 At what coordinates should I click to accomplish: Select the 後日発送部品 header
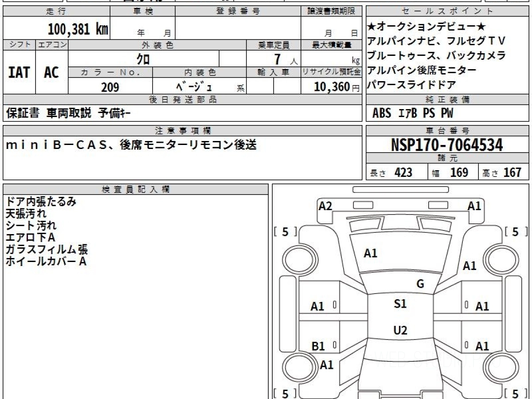tap(182, 100)
